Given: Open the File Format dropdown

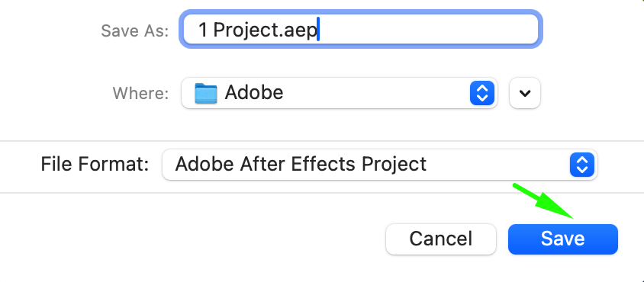Looking at the screenshot, I should (380, 165).
